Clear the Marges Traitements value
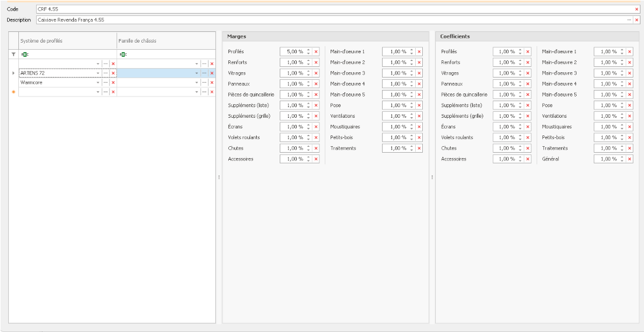 click(419, 148)
